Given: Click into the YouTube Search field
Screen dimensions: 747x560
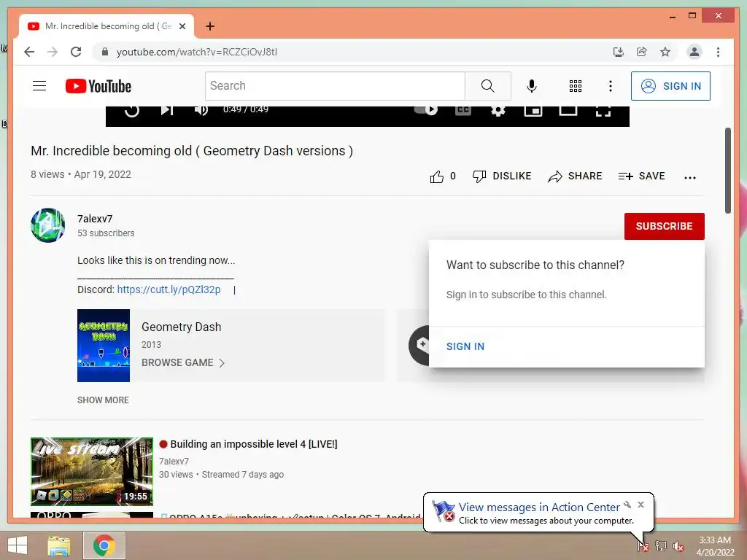Looking at the screenshot, I should click(x=335, y=86).
